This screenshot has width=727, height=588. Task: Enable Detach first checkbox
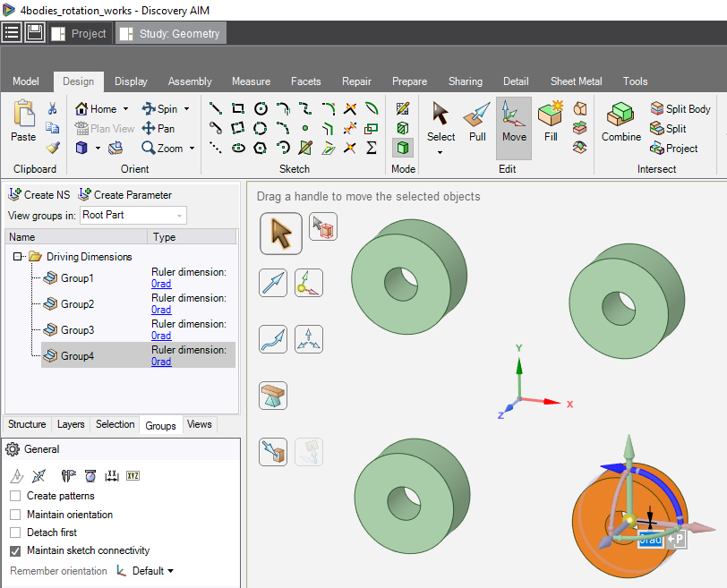pos(15,533)
